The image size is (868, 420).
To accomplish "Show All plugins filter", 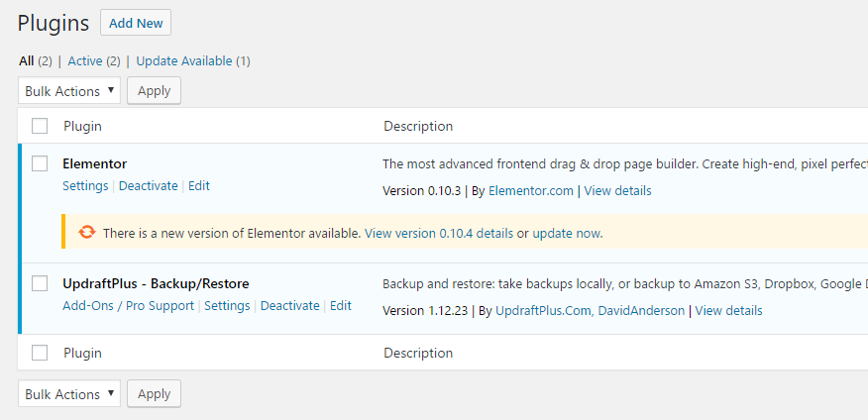I will coord(26,60).
